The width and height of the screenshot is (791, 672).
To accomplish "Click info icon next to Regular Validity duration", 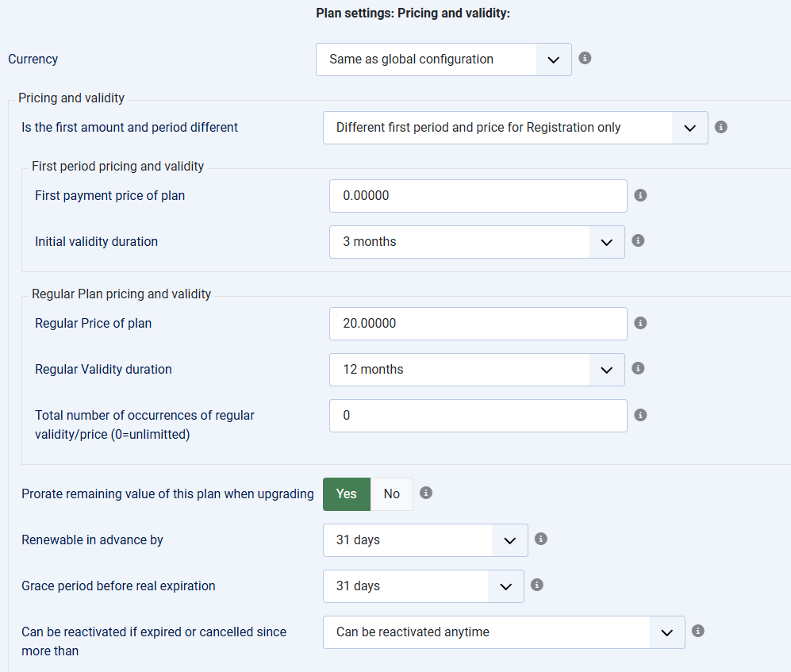I will coord(638,368).
